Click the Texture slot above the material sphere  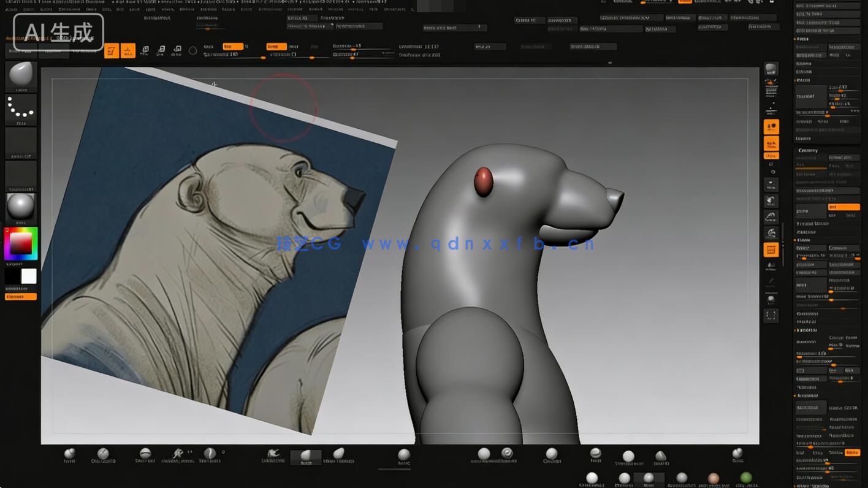(21, 175)
